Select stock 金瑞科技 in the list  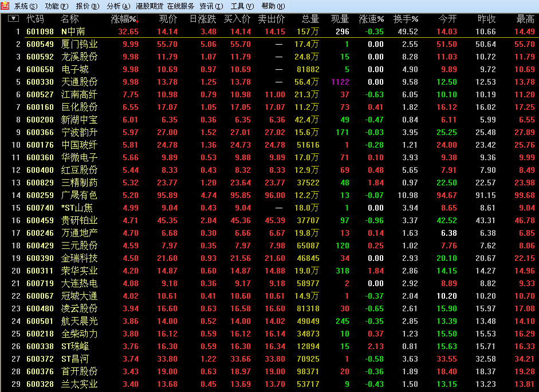pos(80,258)
